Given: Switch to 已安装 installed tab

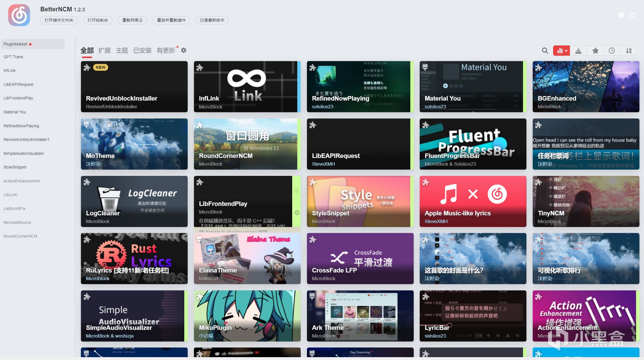Looking at the screenshot, I should (142, 51).
